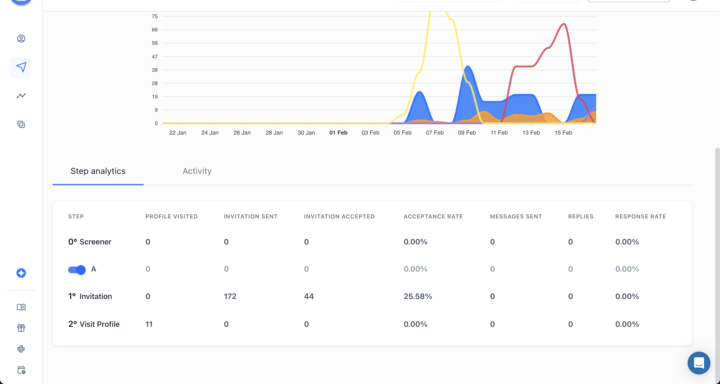This screenshot has width=720, height=384.
Task: Open campaigns paper-plane icon in sidebar
Action: click(21, 67)
